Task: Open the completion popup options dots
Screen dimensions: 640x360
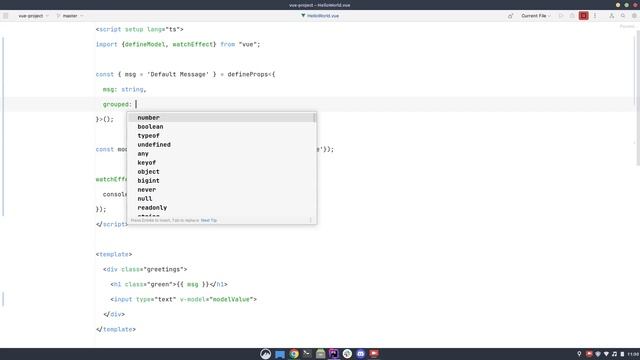Action: tap(311, 220)
